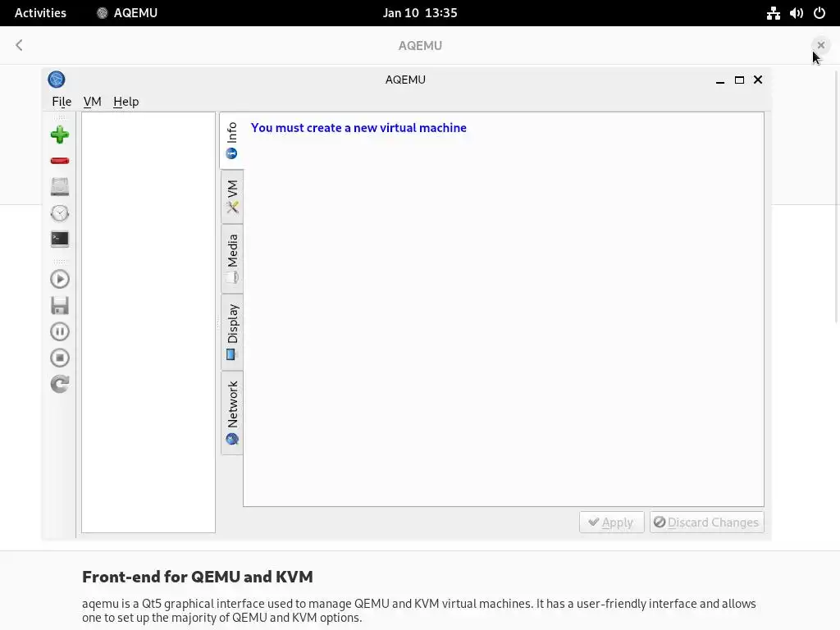Open the File menu
840x630 pixels.
click(x=62, y=101)
